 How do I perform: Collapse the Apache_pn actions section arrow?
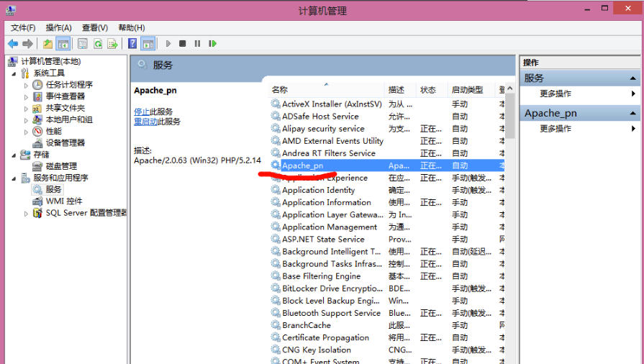pyautogui.click(x=633, y=113)
